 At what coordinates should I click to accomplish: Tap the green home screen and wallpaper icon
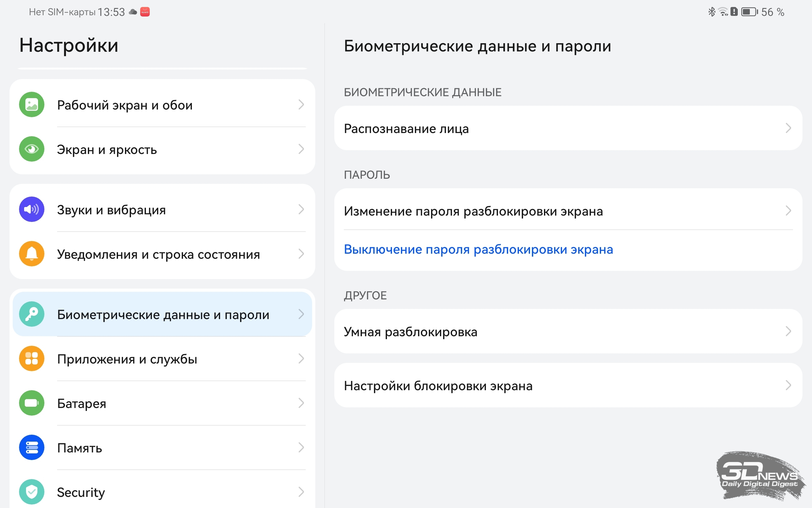[31, 104]
